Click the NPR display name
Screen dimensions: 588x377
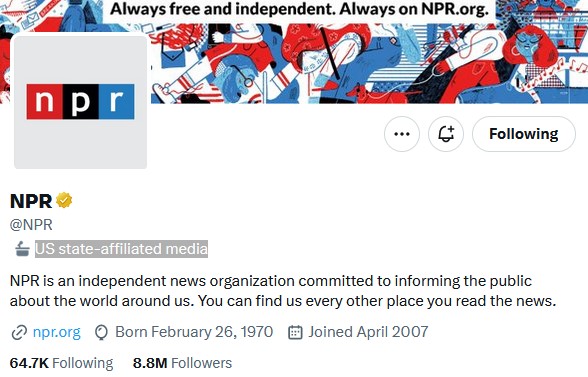click(31, 201)
